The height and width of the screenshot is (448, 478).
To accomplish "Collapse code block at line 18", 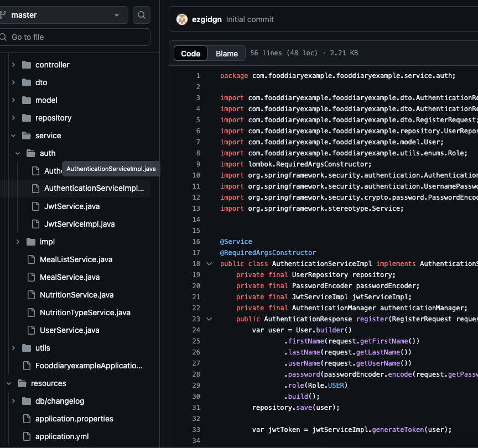I will 209,264.
